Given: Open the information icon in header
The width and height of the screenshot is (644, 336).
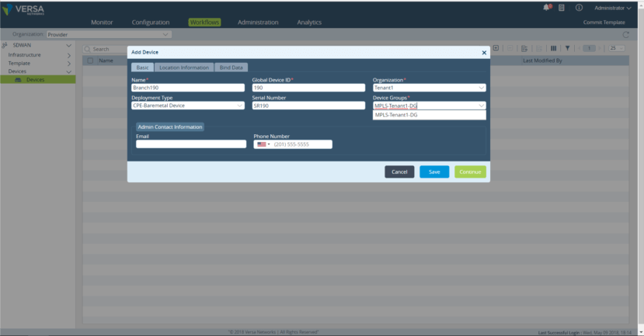Looking at the screenshot, I should click(x=579, y=8).
